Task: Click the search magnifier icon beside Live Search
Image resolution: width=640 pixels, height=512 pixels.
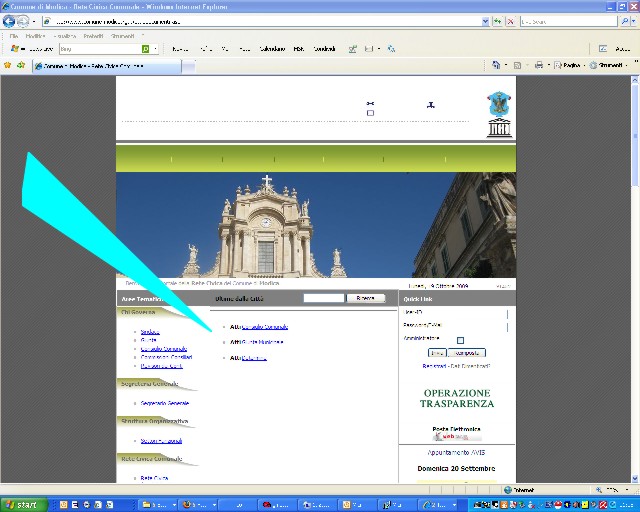Action: (624, 21)
